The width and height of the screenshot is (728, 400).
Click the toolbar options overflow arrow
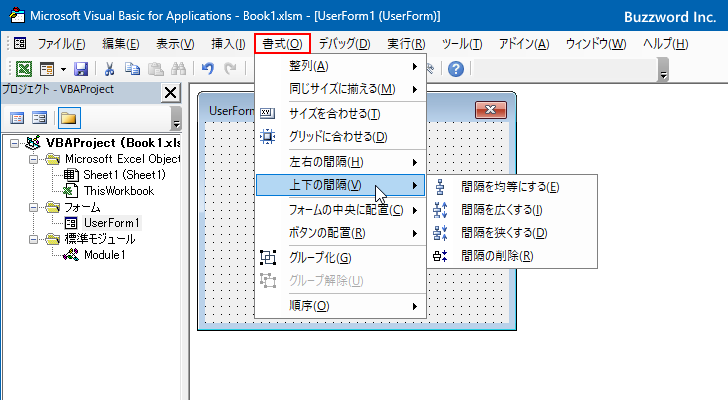(x=663, y=70)
